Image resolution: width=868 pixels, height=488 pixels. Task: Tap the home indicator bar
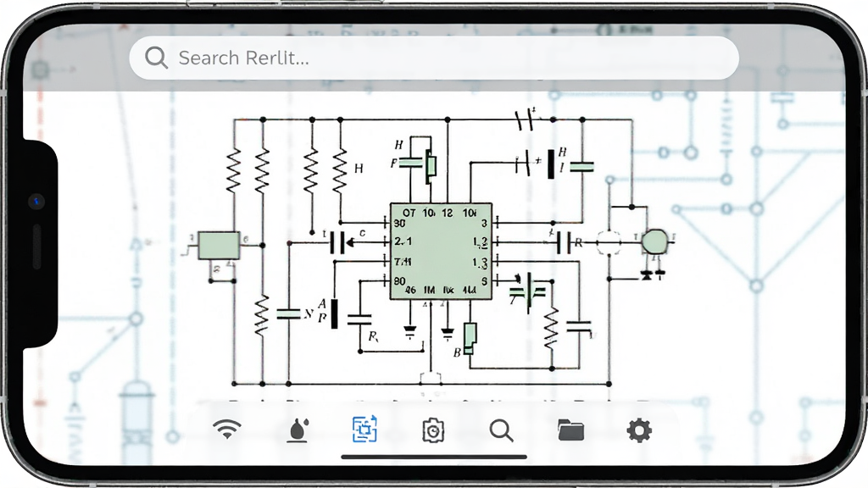[x=434, y=457]
